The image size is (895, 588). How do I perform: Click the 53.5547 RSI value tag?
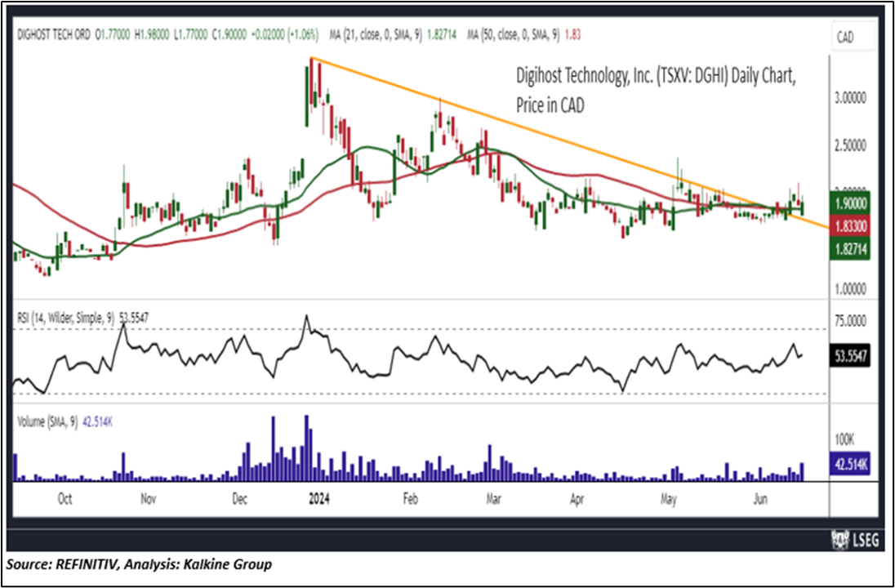pyautogui.click(x=850, y=357)
